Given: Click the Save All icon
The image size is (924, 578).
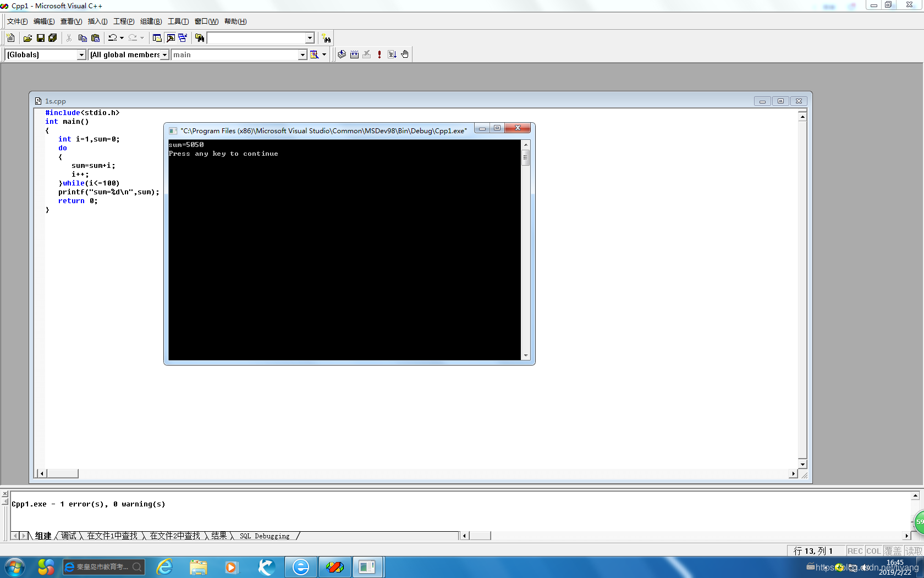Looking at the screenshot, I should click(52, 38).
